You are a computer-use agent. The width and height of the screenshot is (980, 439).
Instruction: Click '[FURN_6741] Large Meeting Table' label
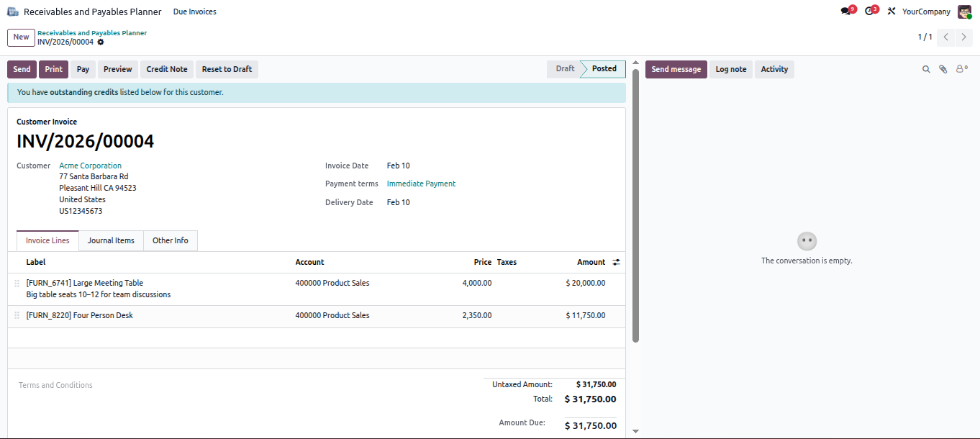tap(85, 283)
